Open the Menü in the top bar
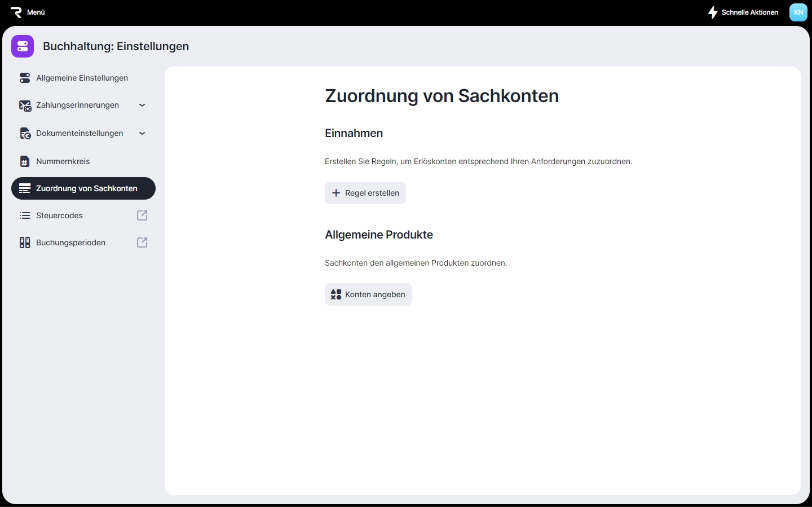This screenshot has height=507, width=812. tap(36, 12)
